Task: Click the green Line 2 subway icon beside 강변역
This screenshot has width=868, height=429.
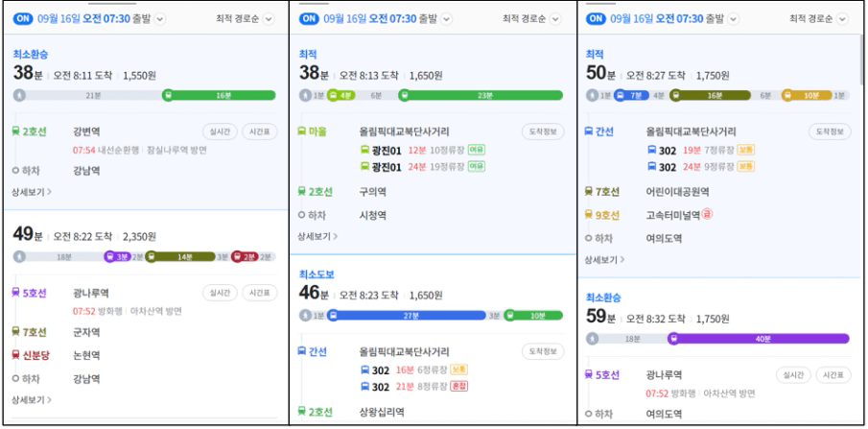Action: (x=17, y=131)
